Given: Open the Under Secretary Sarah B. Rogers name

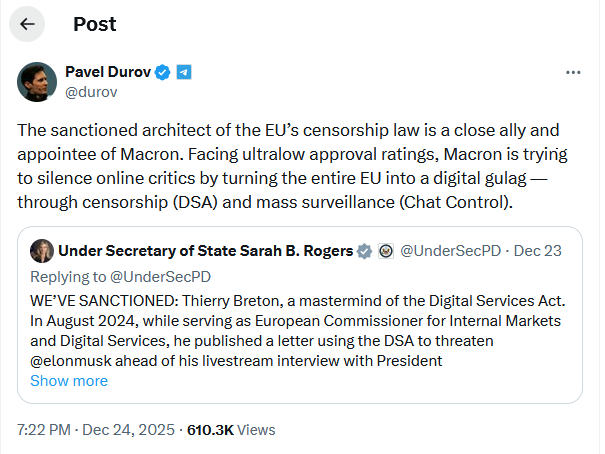Looking at the screenshot, I should [206, 251].
